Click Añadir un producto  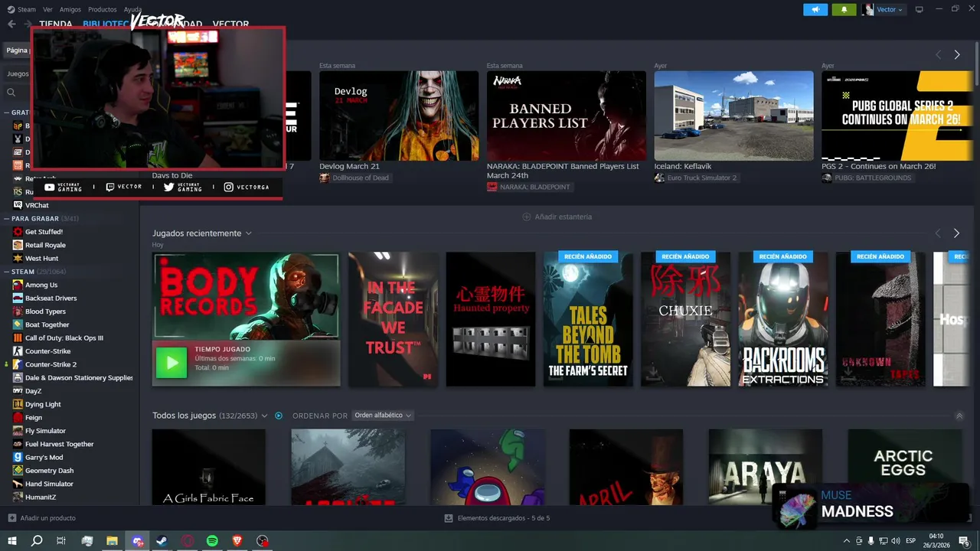click(x=41, y=518)
